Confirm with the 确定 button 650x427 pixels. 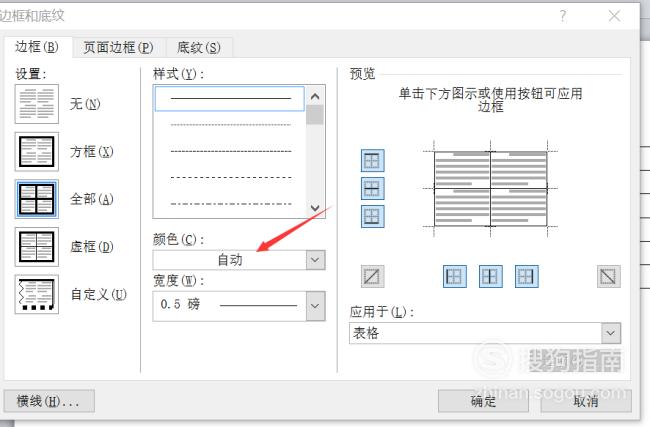pos(483,401)
